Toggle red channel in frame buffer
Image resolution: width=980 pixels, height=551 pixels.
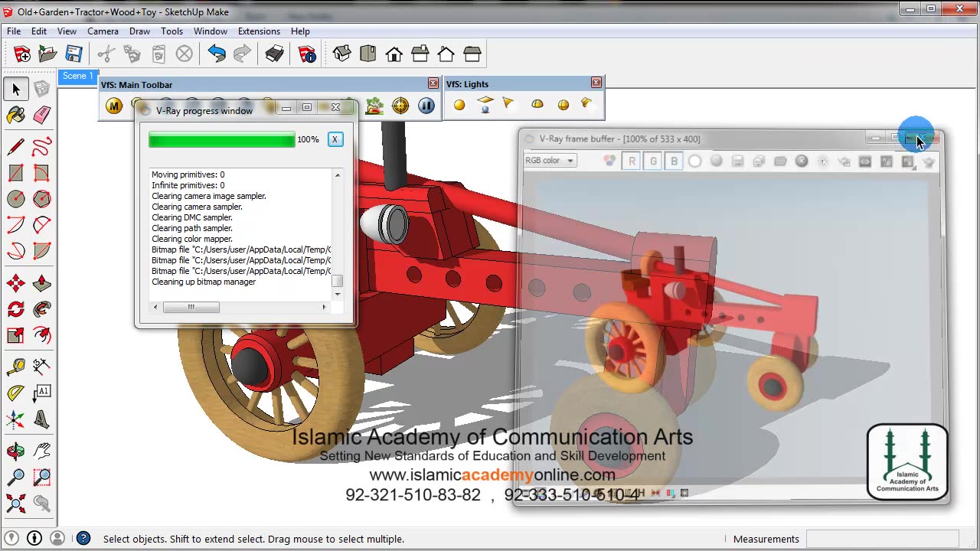pyautogui.click(x=632, y=161)
